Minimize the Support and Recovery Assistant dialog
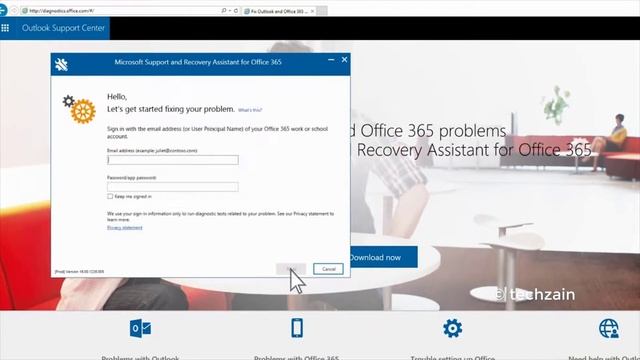 coord(331,60)
